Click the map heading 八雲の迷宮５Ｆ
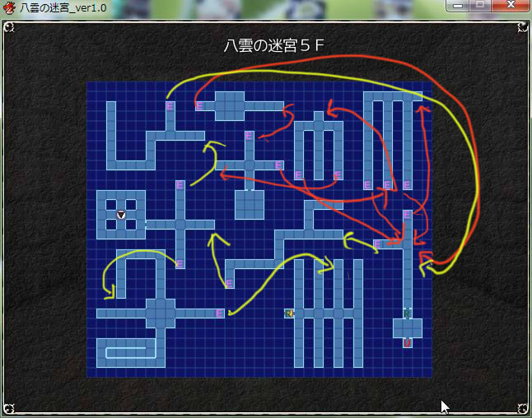532x418 pixels. point(273,45)
